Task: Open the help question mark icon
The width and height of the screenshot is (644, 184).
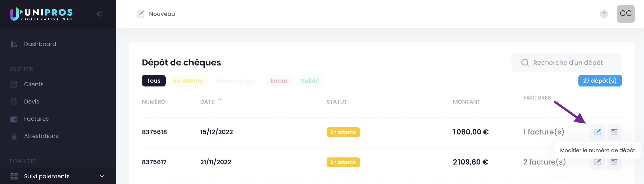Action: pyautogui.click(x=604, y=14)
